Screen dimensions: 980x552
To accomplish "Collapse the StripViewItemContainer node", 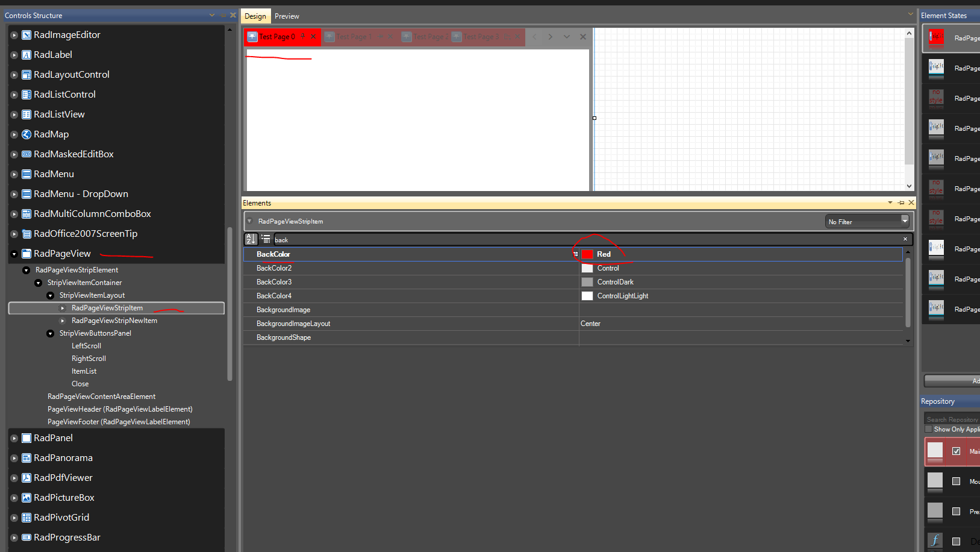I will coord(38,283).
